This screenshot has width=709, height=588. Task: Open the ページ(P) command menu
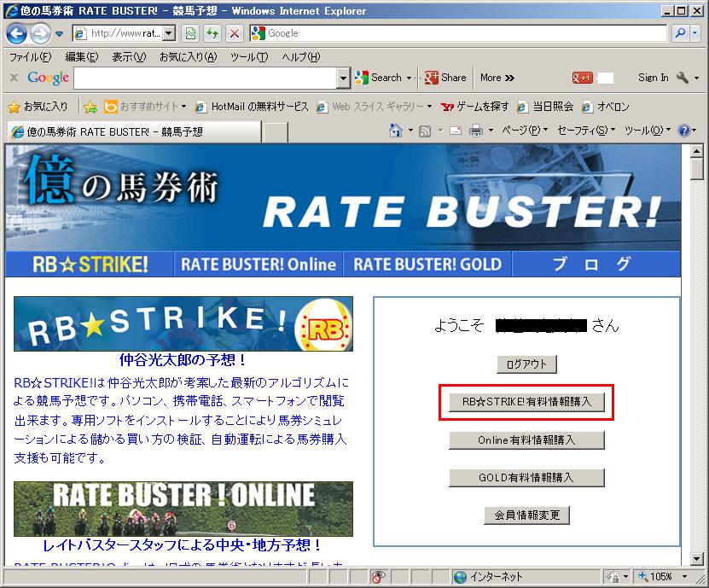click(525, 131)
